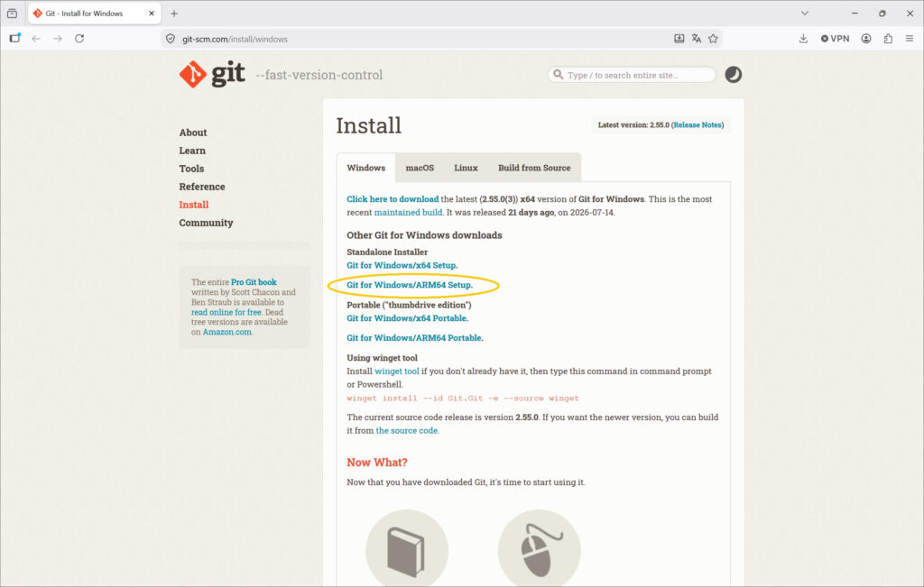Open the Amazon.com link
The height and width of the screenshot is (587, 924).
pyautogui.click(x=226, y=332)
